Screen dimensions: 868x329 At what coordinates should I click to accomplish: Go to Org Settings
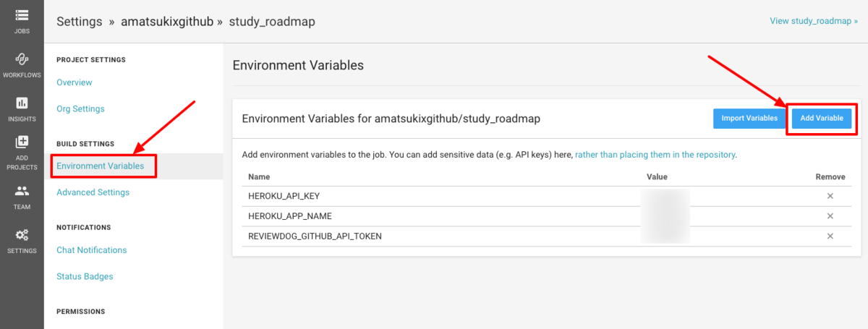coord(80,109)
